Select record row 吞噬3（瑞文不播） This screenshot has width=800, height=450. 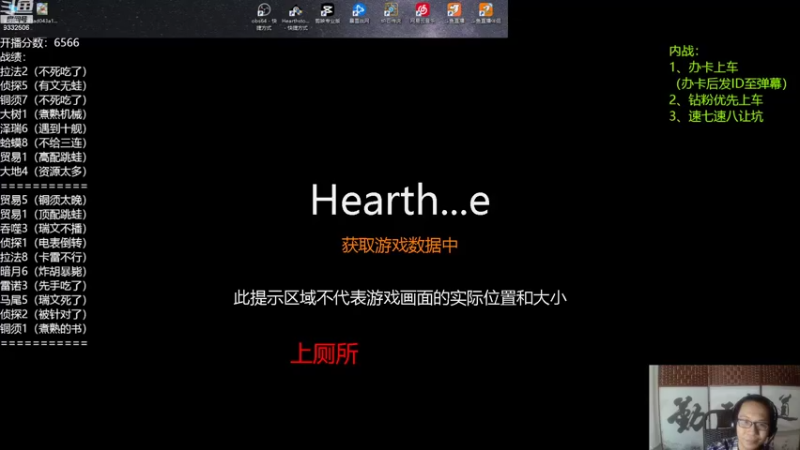click(44, 229)
